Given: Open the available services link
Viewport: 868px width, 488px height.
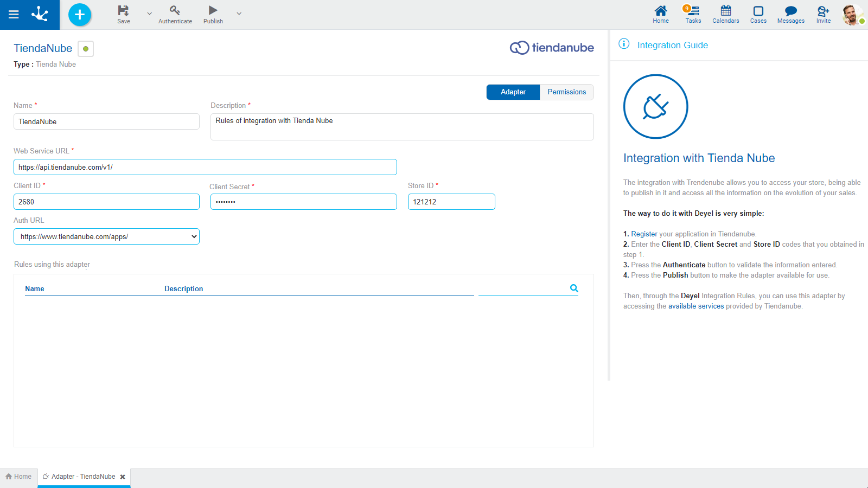Looking at the screenshot, I should (x=695, y=306).
